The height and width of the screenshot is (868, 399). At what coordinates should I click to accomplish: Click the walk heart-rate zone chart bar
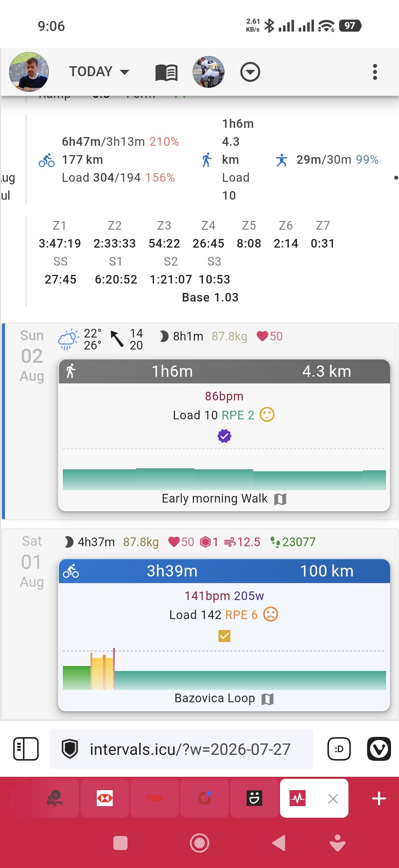pyautogui.click(x=224, y=479)
